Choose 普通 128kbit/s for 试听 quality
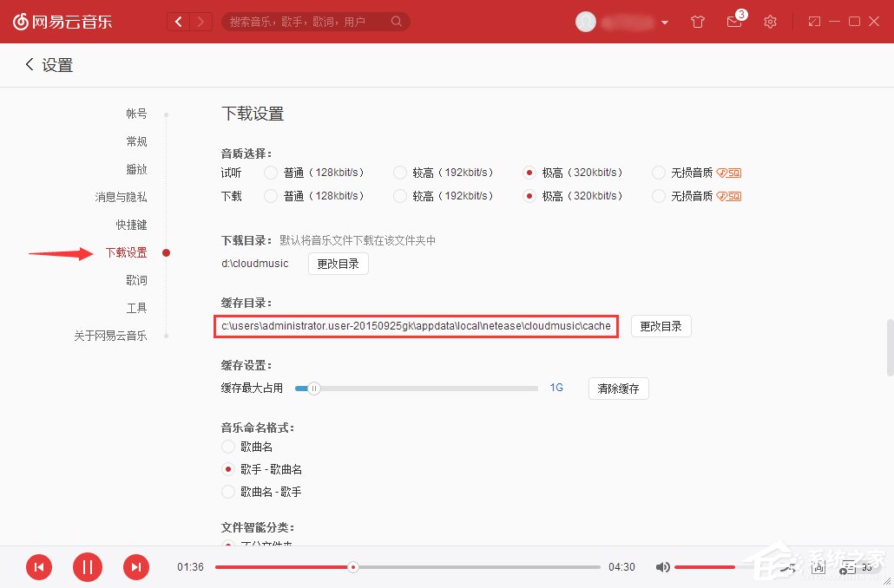This screenshot has height=588, width=894. 269,172
